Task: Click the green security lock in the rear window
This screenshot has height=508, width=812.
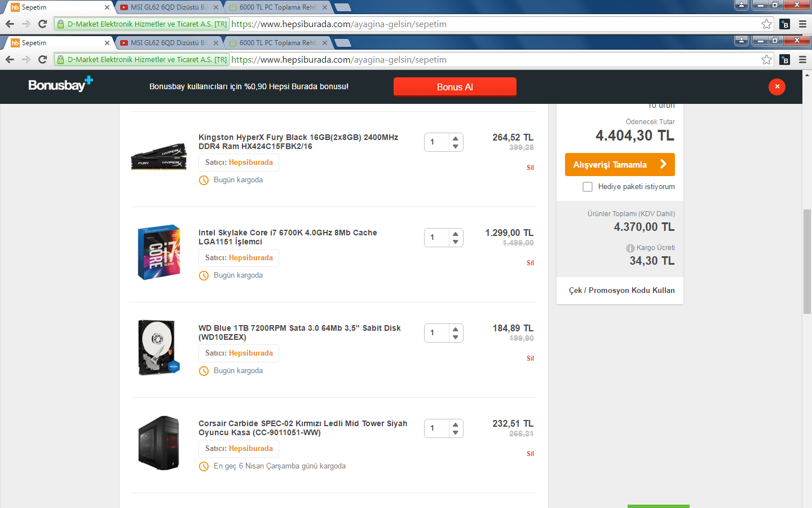Action: coord(61,24)
